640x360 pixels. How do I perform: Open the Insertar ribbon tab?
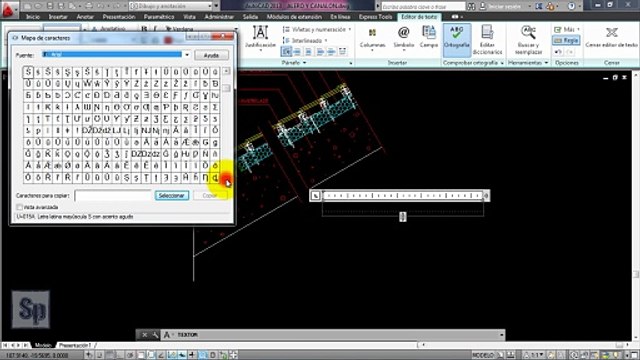pyautogui.click(x=58, y=17)
